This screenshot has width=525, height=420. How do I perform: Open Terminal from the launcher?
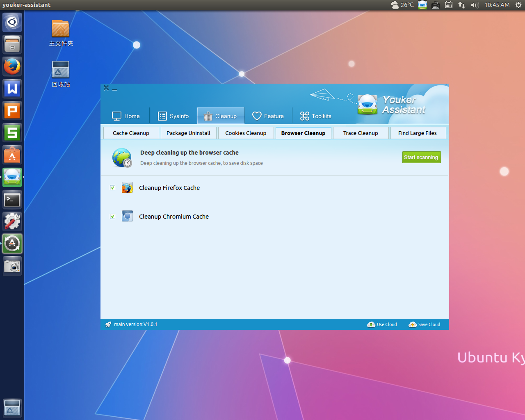coord(12,200)
